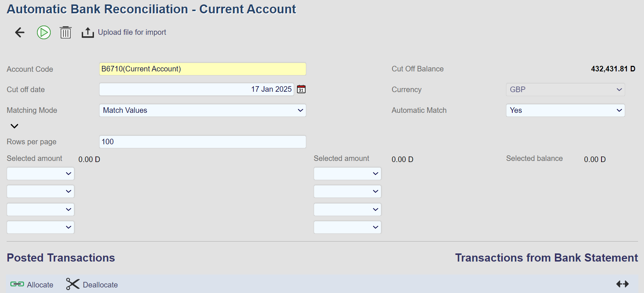This screenshot has height=293, width=644.
Task: Open first right-side filter dropdown
Action: click(x=347, y=174)
